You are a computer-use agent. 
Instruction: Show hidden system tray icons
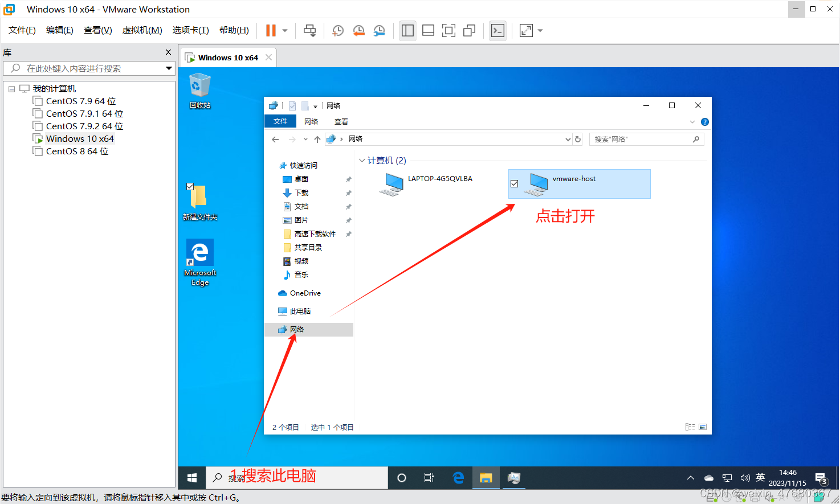[x=691, y=478]
